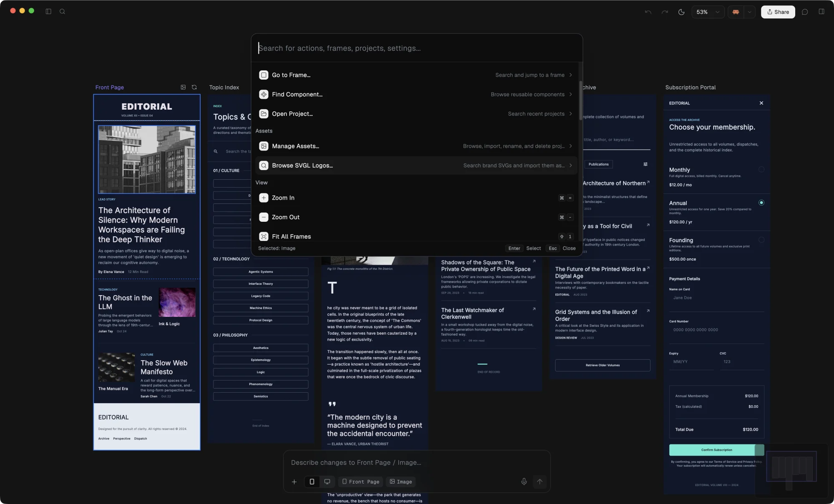Select the Front Page building hero image
Image resolution: width=834 pixels, height=504 pixels.
pyautogui.click(x=147, y=159)
